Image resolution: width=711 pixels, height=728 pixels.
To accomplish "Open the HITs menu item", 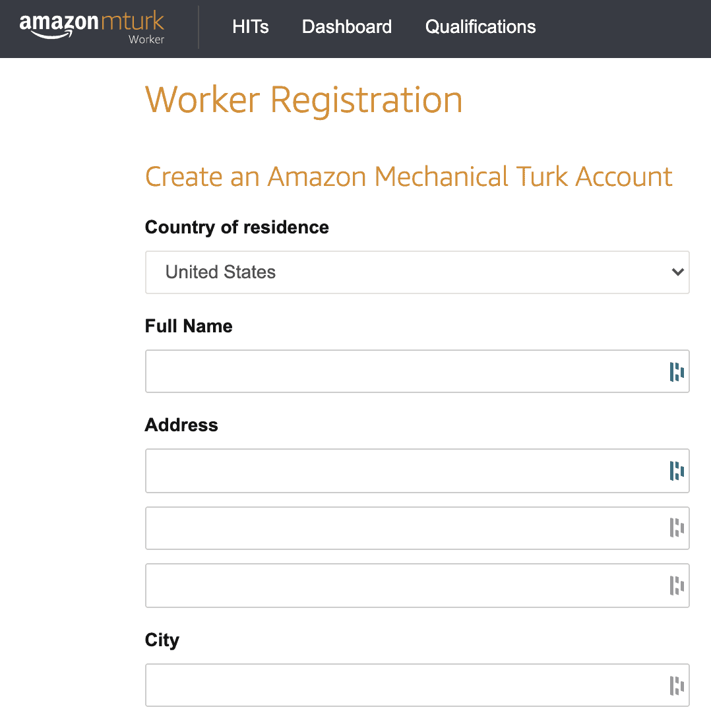I will [251, 27].
